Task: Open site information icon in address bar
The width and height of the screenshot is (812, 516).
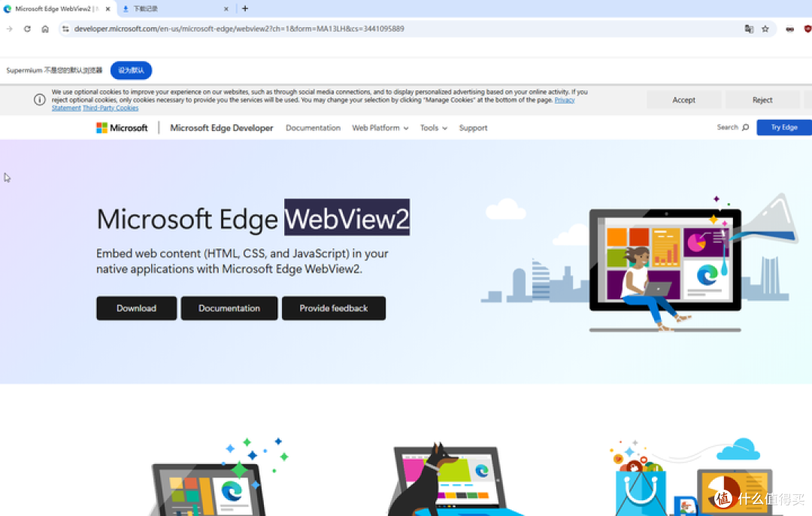Action: pyautogui.click(x=65, y=29)
